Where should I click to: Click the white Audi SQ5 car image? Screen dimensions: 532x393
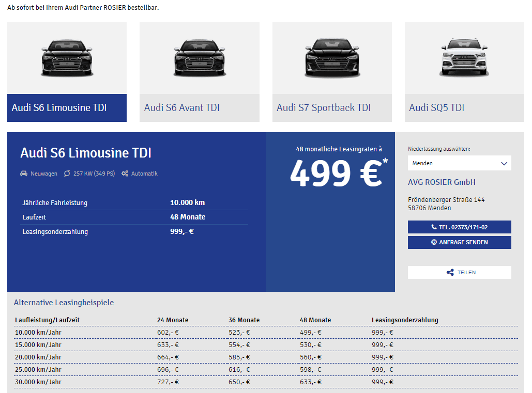pos(464,58)
